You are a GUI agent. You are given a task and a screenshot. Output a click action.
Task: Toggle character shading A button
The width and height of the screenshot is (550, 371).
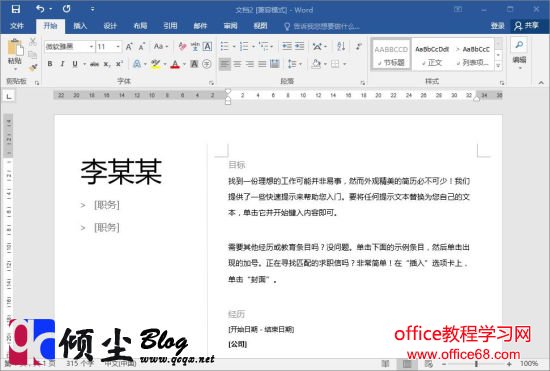194,64
